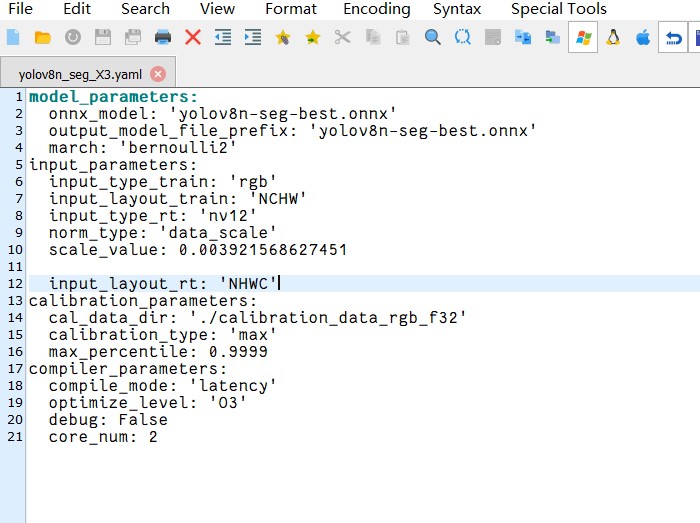The image size is (700, 523).
Task: Click the red X delete icon
Action: [193, 38]
